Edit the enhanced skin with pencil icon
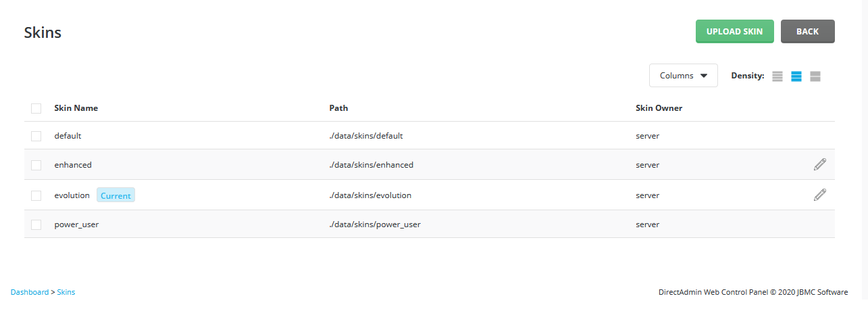Screen dimensions: 868x311 click(x=820, y=164)
